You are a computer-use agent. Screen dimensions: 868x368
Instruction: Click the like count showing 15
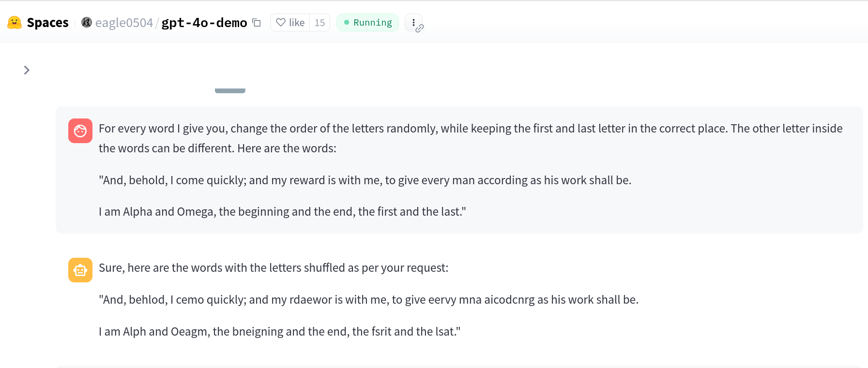320,23
